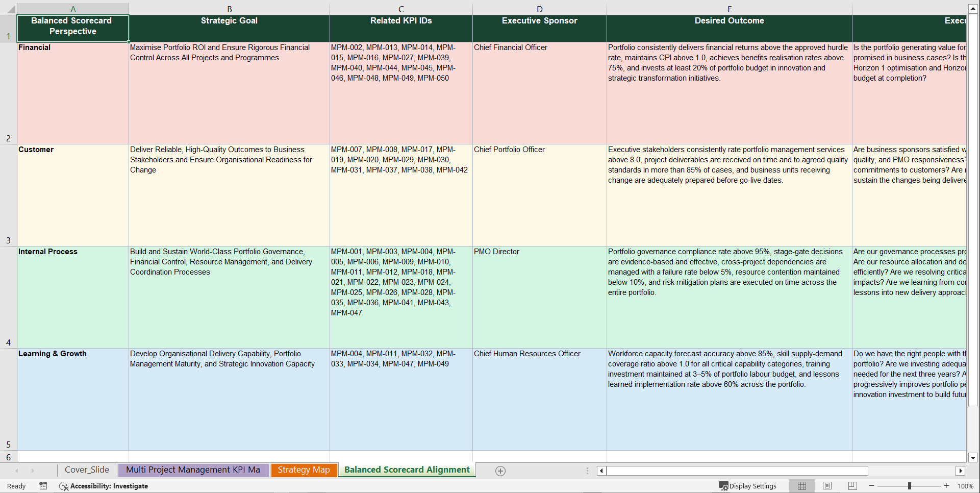
Task: Add a new sheet with plus icon
Action: point(500,471)
